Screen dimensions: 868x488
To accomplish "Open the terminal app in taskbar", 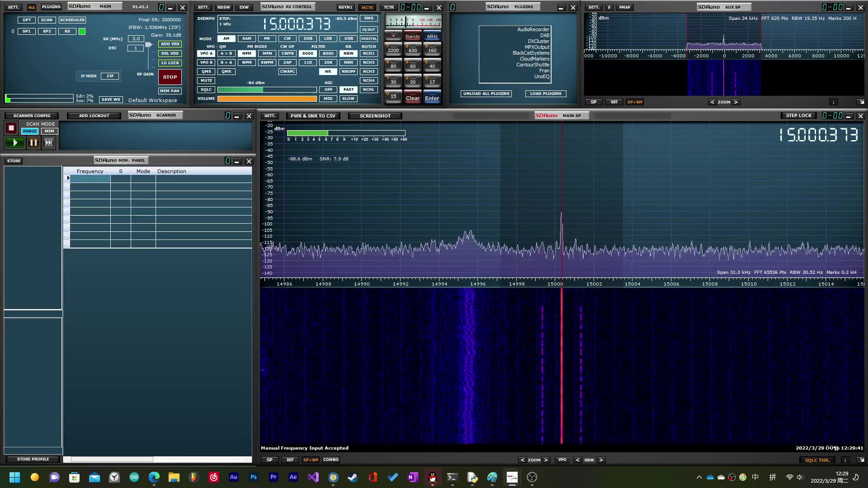I will [x=453, y=477].
